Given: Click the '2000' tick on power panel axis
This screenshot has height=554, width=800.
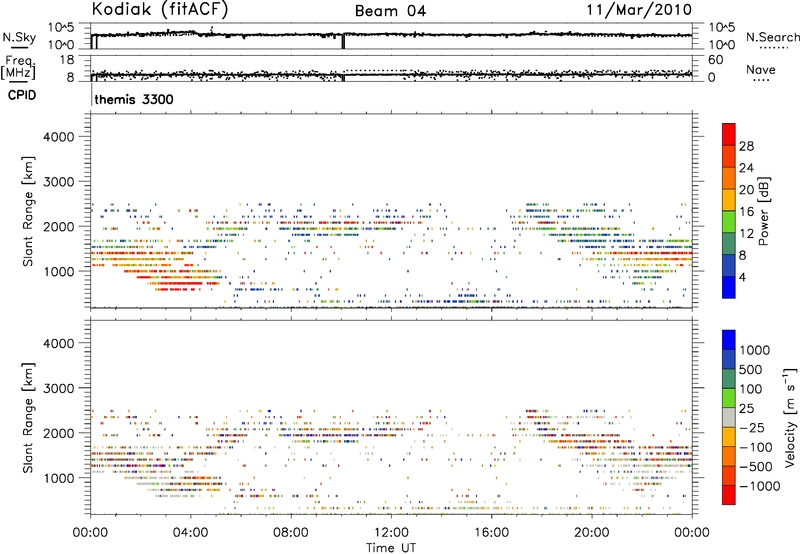Looking at the screenshot, I should 58,226.
